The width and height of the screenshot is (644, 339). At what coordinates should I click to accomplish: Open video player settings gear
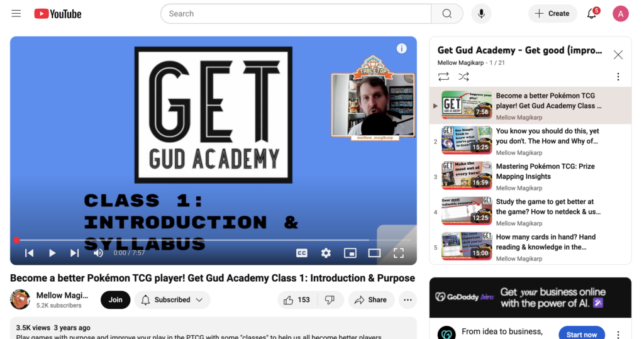326,253
